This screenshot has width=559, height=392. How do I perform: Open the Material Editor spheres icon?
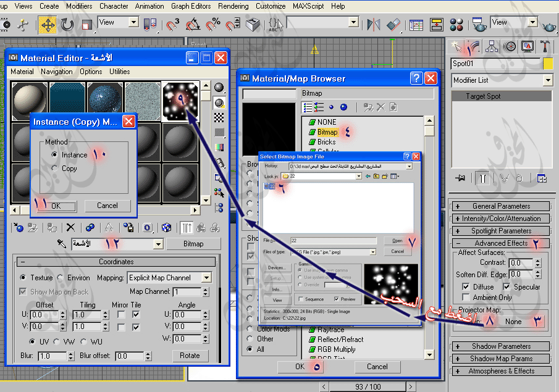[x=456, y=25]
